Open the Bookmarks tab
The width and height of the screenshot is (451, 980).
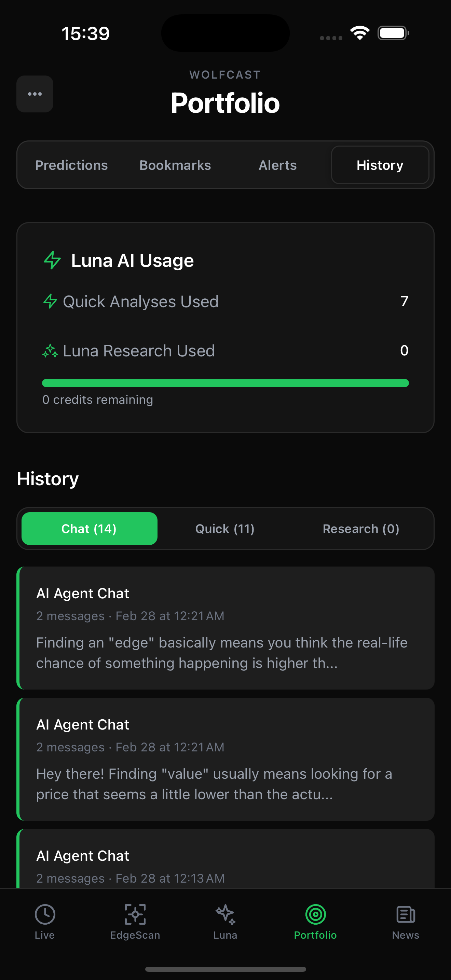point(175,165)
